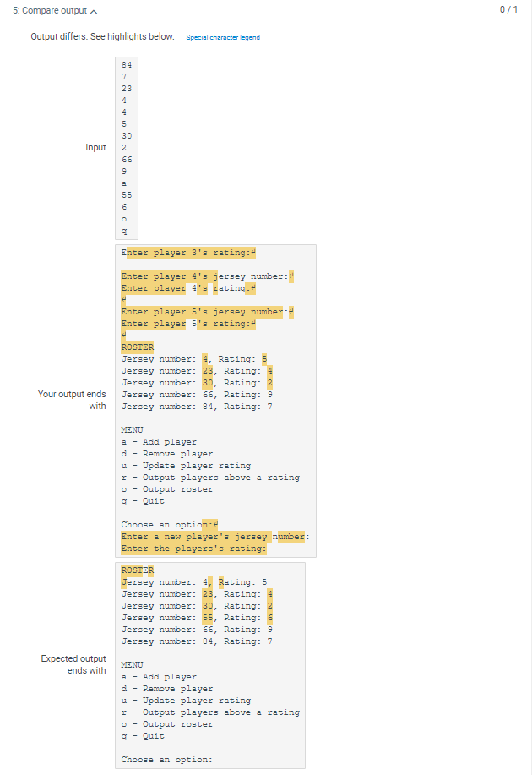The image size is (532, 775).
Task: Open the Special character legend
Action: [x=223, y=37]
